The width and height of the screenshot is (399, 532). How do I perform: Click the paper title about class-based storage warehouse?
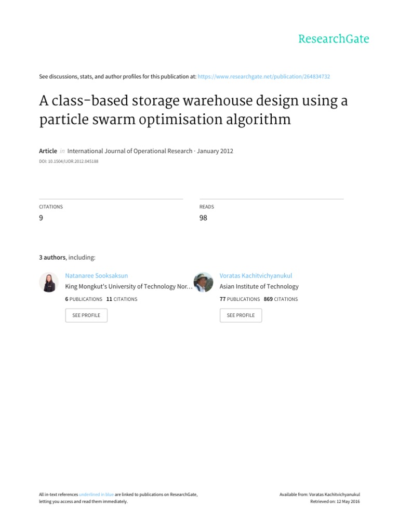point(193,110)
